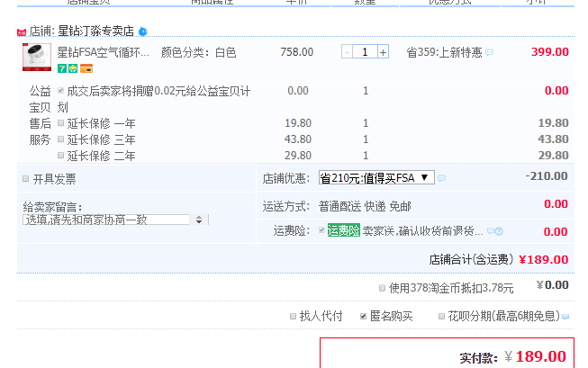Open the 星钻FSA空气循环... product title link

[104, 52]
